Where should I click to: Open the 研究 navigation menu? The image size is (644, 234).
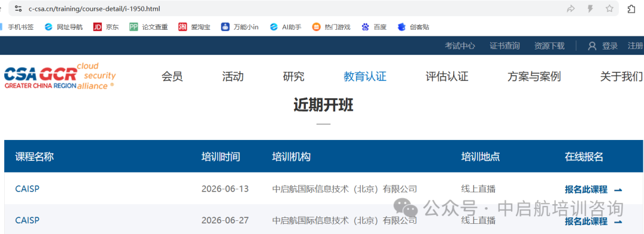click(293, 77)
